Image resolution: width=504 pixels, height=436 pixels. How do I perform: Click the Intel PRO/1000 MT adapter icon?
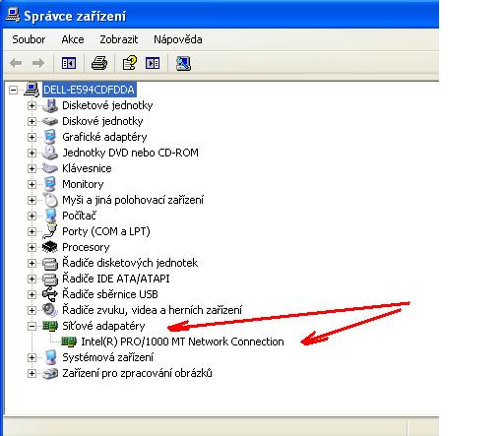pos(69,342)
